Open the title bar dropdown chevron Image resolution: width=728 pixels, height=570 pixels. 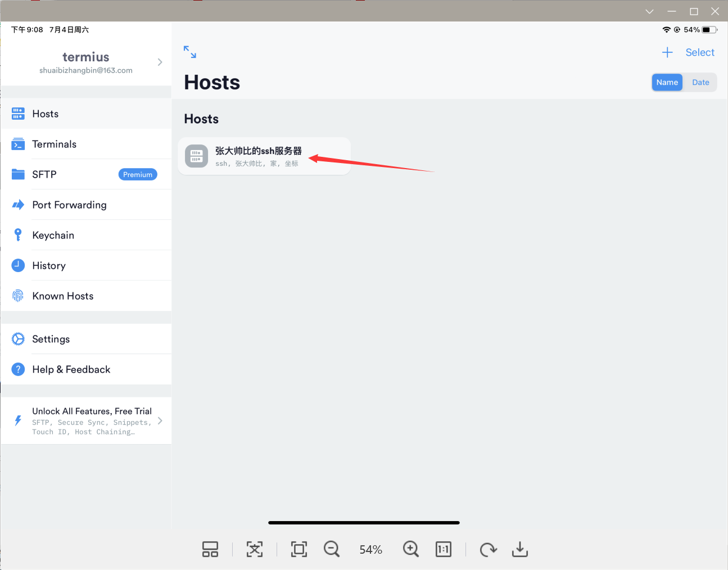(649, 11)
